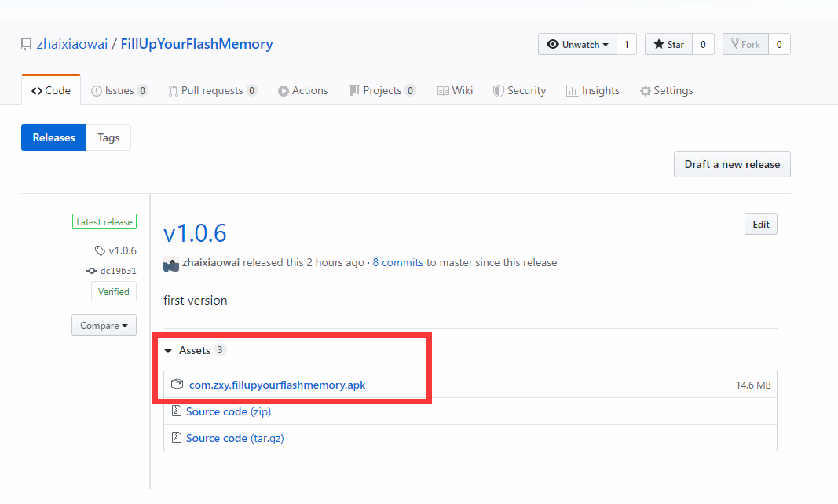Screen dimensions: 838x504
Task: Open zhaixiaowai avatar image
Action: tap(171, 264)
